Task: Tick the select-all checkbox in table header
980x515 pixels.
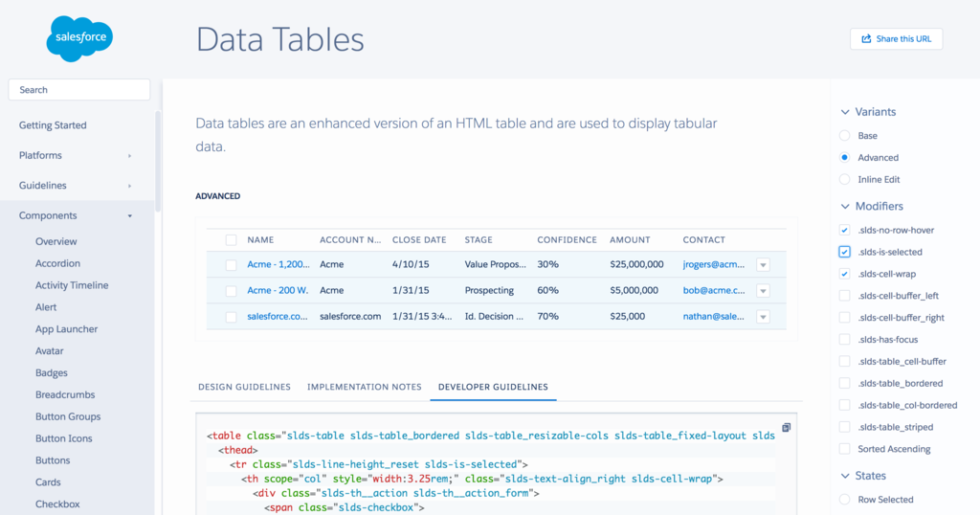Action: 232,240
